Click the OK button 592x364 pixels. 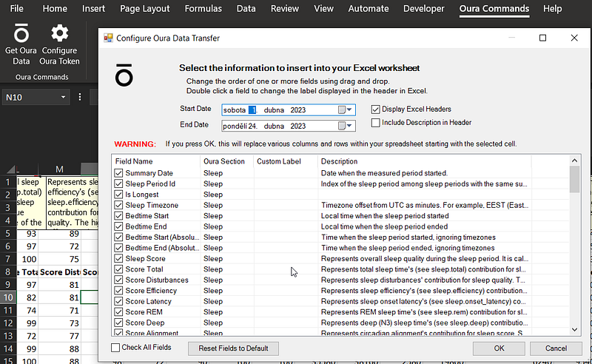coord(499,348)
